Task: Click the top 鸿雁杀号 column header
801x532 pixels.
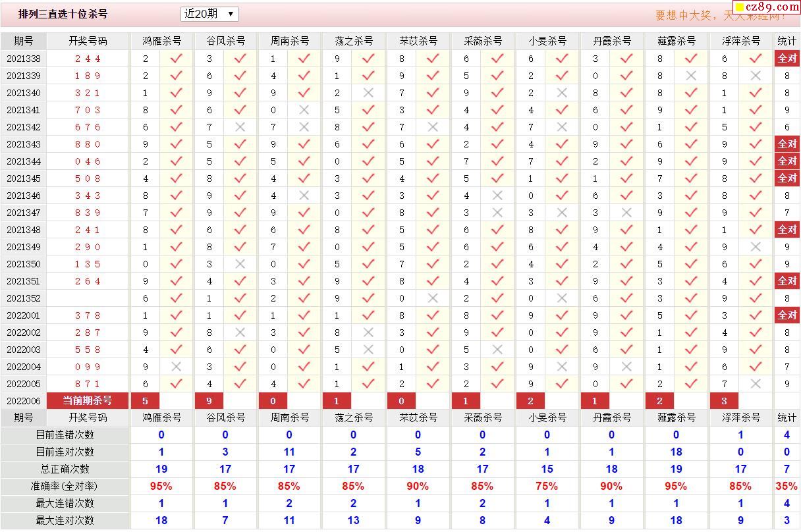Action: [x=162, y=41]
